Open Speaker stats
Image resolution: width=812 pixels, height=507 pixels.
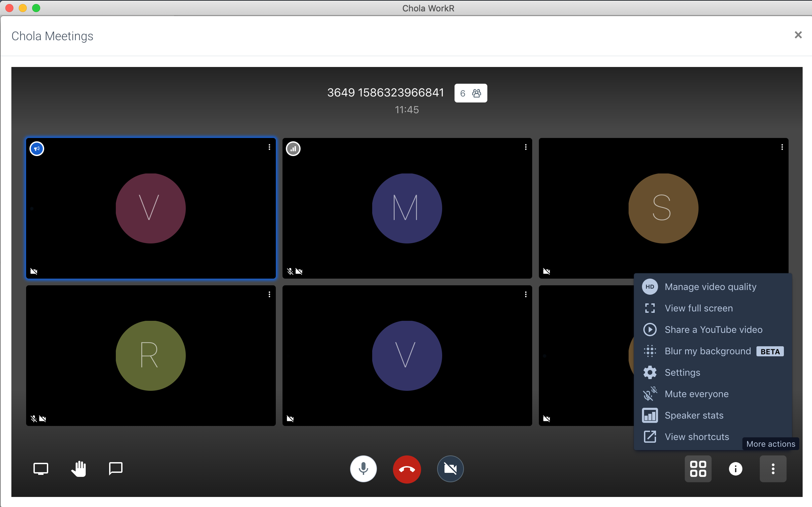(x=713, y=416)
